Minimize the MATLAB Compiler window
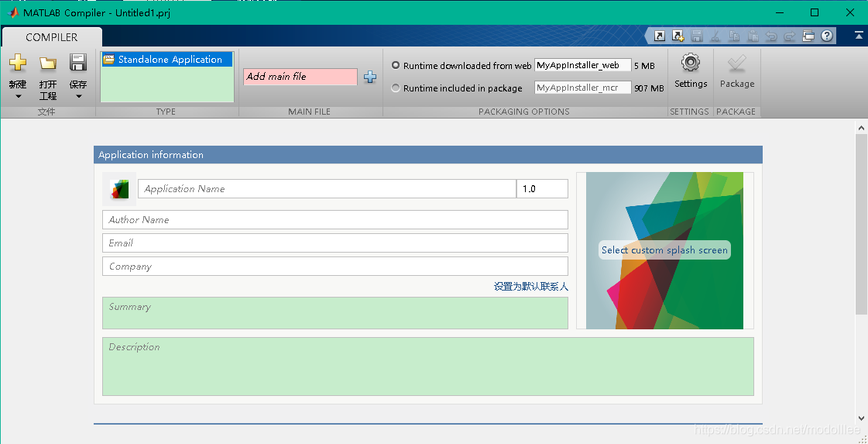 780,12
